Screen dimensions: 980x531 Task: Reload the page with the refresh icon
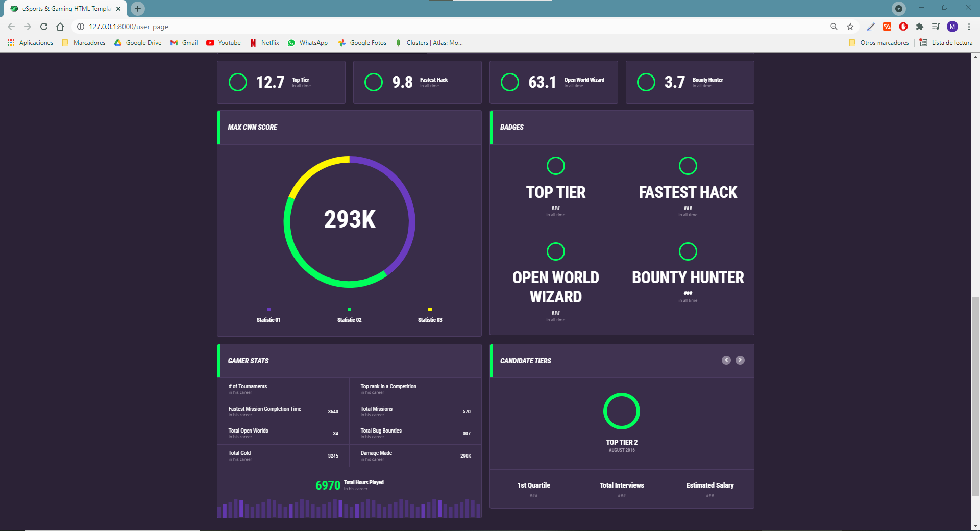point(44,27)
